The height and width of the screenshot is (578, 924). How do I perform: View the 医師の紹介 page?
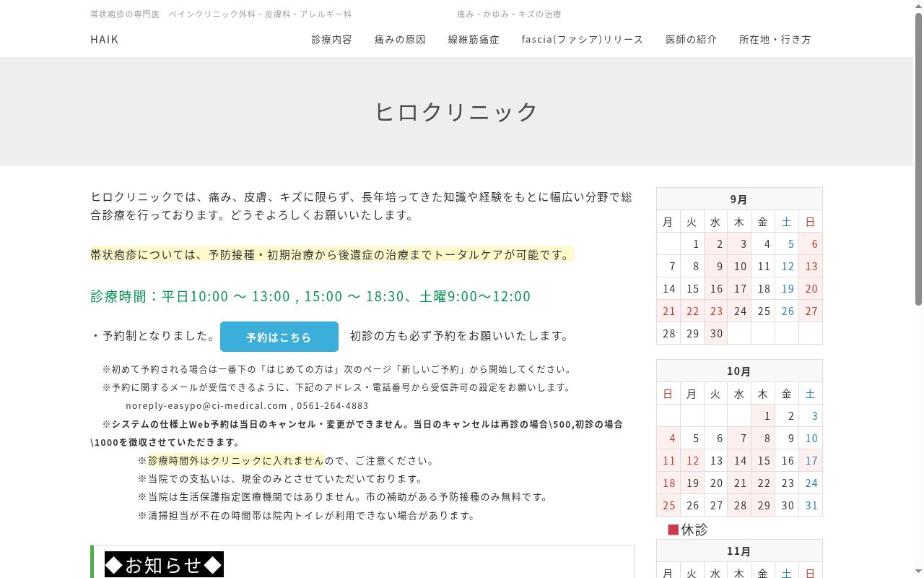(x=692, y=39)
